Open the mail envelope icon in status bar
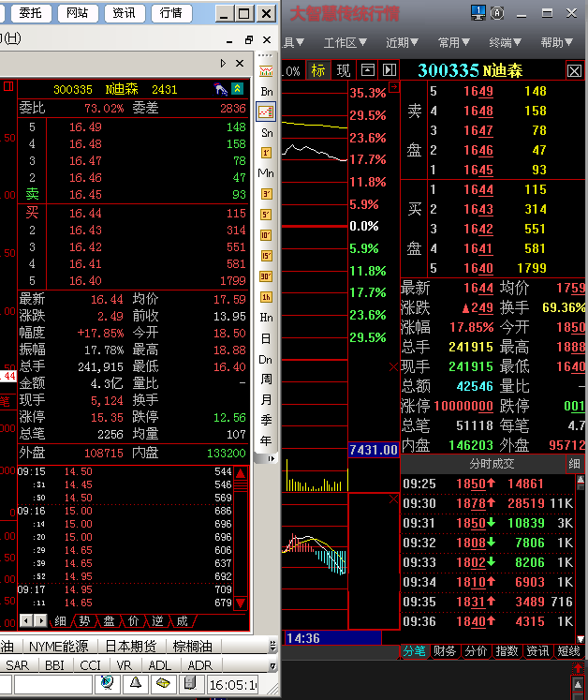Screen dimensions: 588x700 [x=163, y=682]
